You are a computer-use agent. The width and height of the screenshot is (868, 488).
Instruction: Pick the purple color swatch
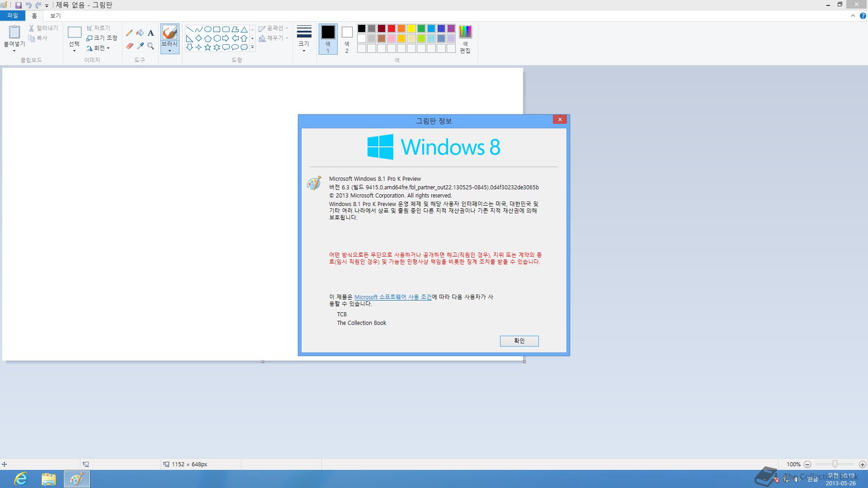[x=451, y=28]
